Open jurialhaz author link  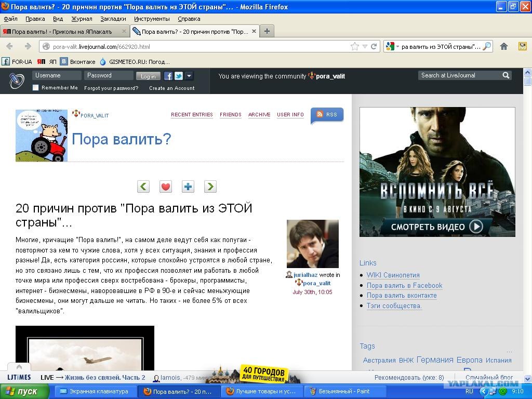pos(305,275)
